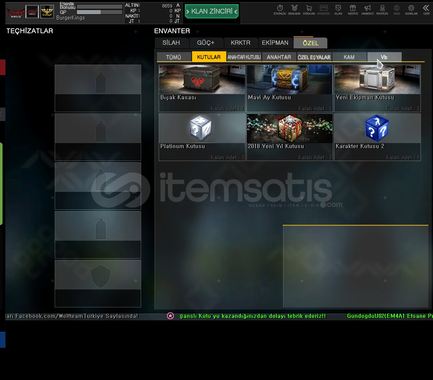The height and width of the screenshot is (380, 433).
Task: Open the EKİPMAN inventory tab
Action: pos(275,43)
